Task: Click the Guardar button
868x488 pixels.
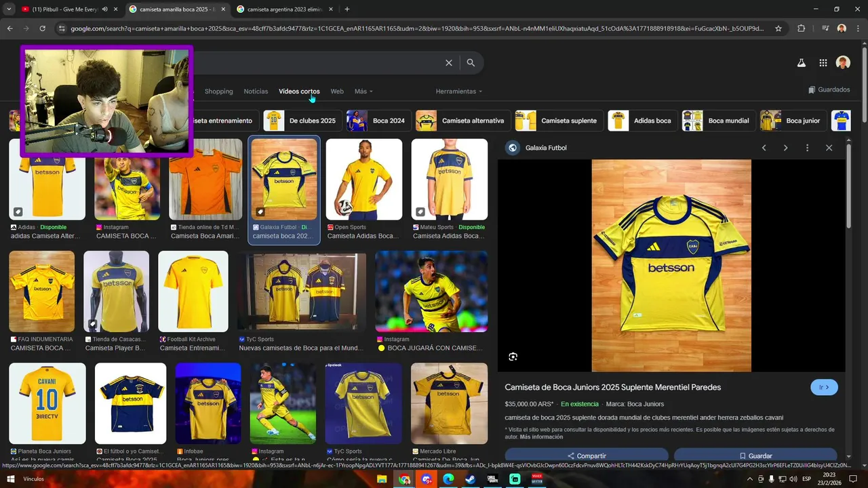Action: (x=755, y=455)
